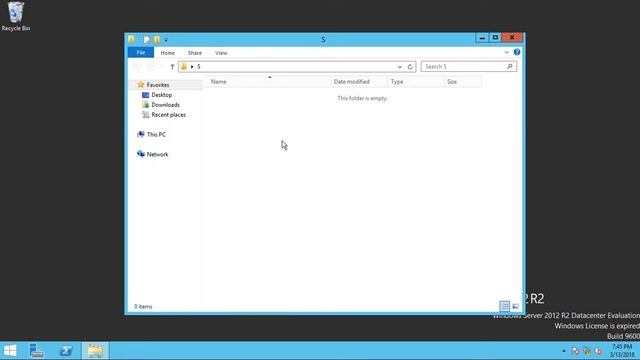Click the Back navigation arrow
The image size is (640, 360).
pos(138,67)
